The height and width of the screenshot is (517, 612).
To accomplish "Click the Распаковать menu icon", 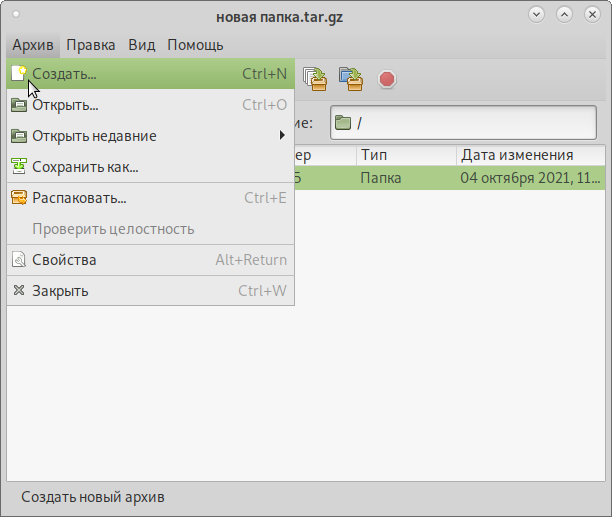I will click(x=18, y=198).
